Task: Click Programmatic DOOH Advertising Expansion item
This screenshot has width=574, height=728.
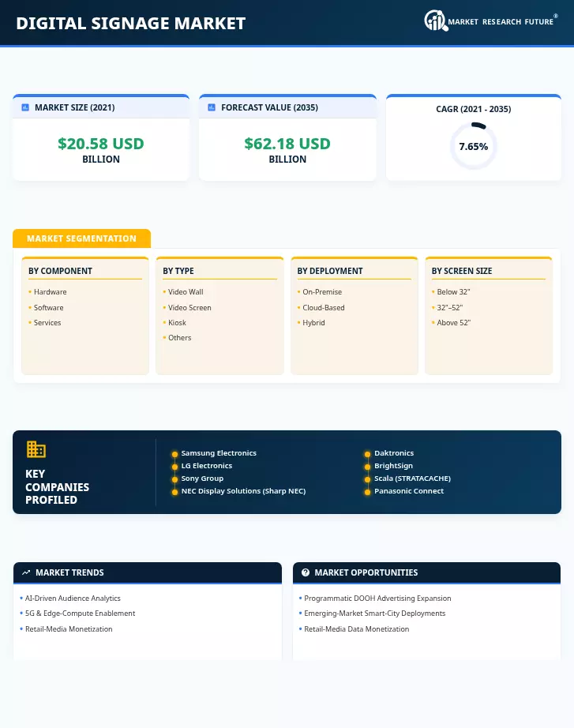Action: (x=377, y=599)
